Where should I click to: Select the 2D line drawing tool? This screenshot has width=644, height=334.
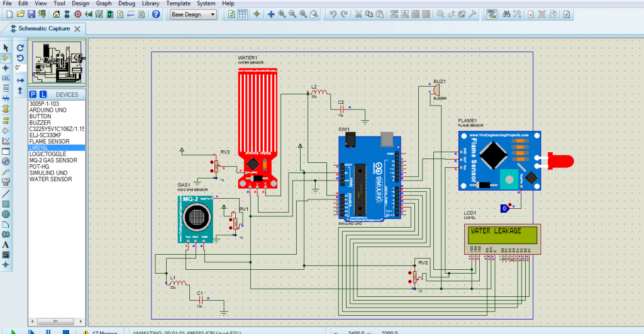click(x=6, y=194)
